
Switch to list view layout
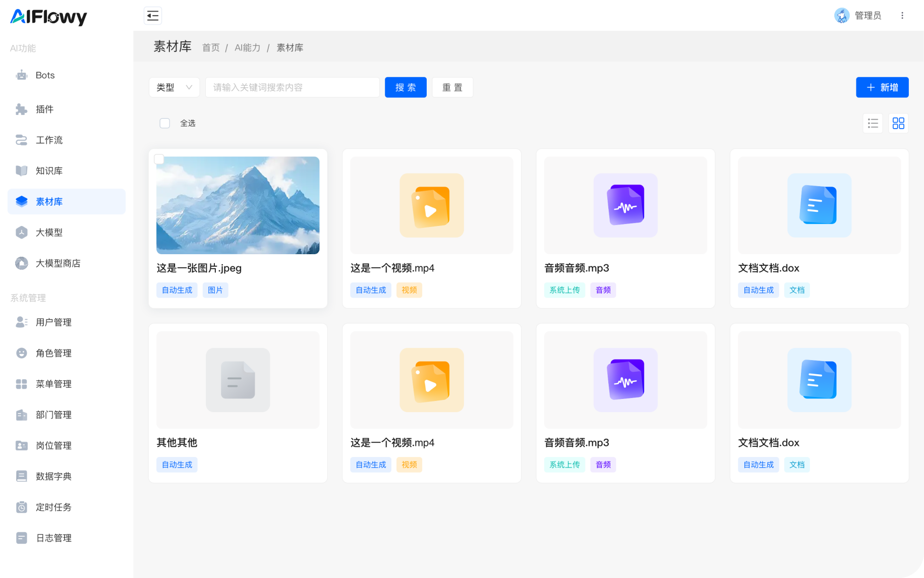[x=873, y=123]
